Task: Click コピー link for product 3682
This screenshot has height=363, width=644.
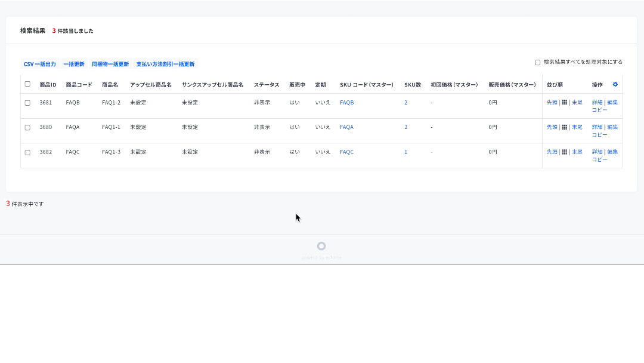Action: coord(599,159)
